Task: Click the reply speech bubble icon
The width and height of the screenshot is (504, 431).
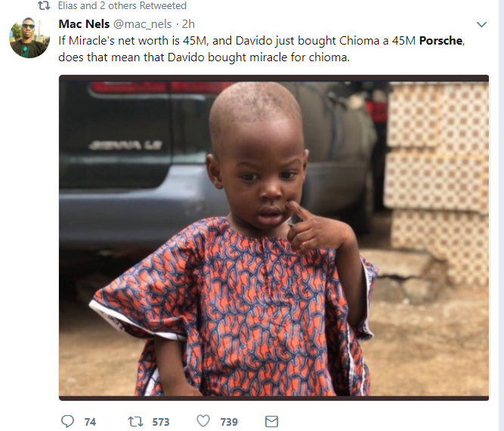Action: [x=67, y=421]
